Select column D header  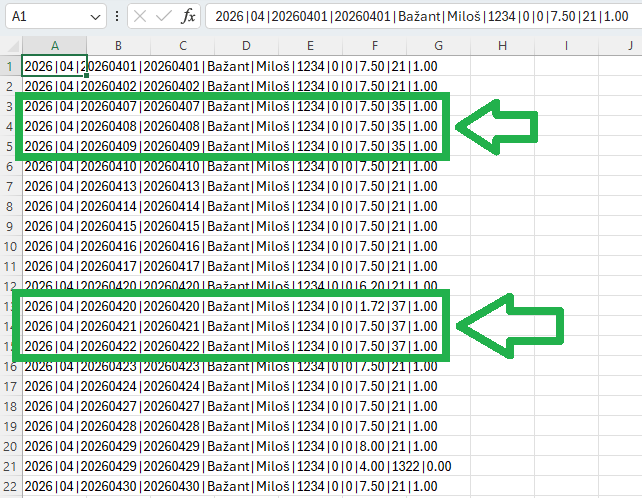[246, 45]
